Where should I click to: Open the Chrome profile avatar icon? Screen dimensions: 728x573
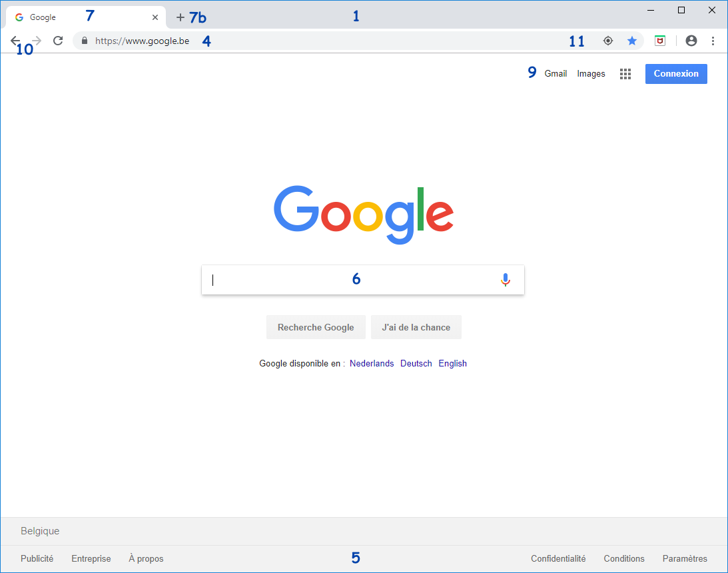tap(691, 41)
